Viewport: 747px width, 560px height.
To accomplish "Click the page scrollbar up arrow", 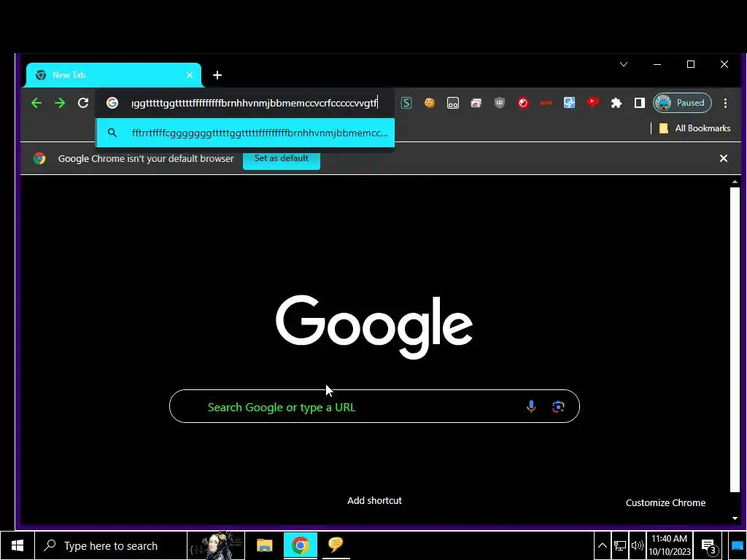I will pyautogui.click(x=735, y=182).
